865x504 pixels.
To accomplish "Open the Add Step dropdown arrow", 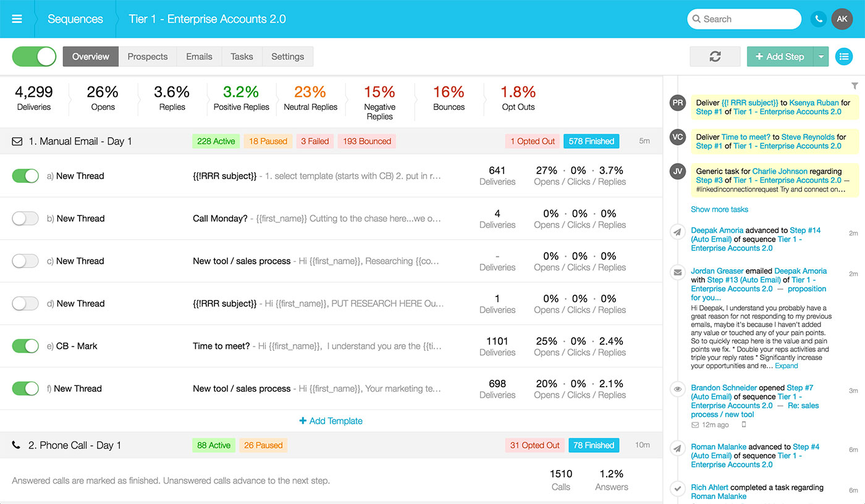I will tap(821, 56).
